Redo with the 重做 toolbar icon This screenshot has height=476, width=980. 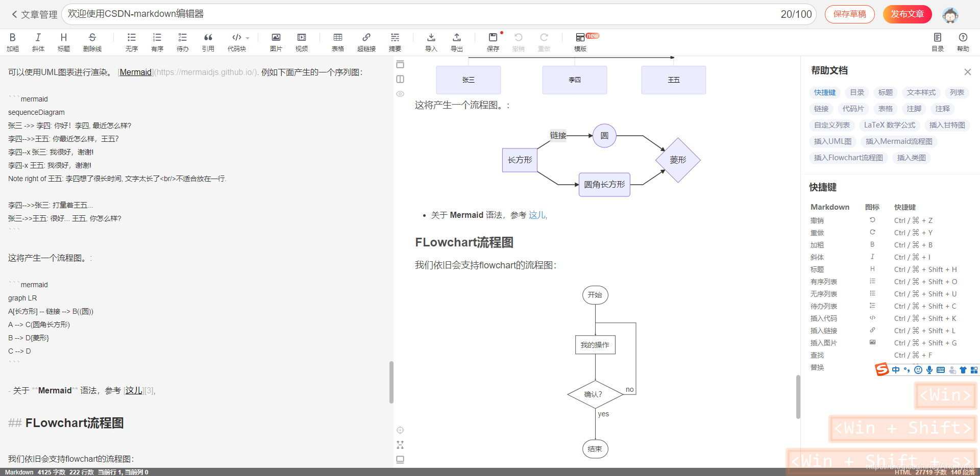[x=544, y=42]
